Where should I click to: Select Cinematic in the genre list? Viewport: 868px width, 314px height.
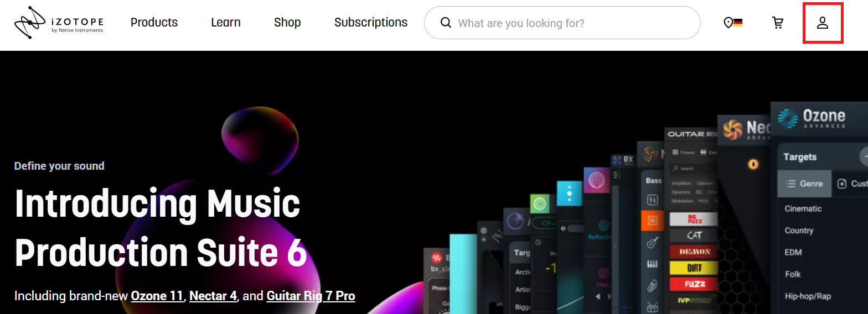(803, 208)
